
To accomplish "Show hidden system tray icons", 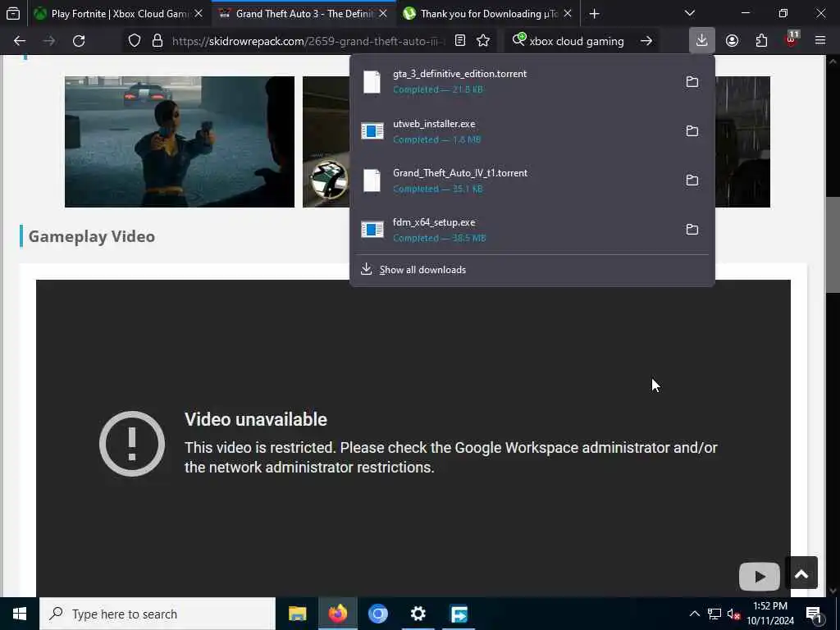I will 694,614.
